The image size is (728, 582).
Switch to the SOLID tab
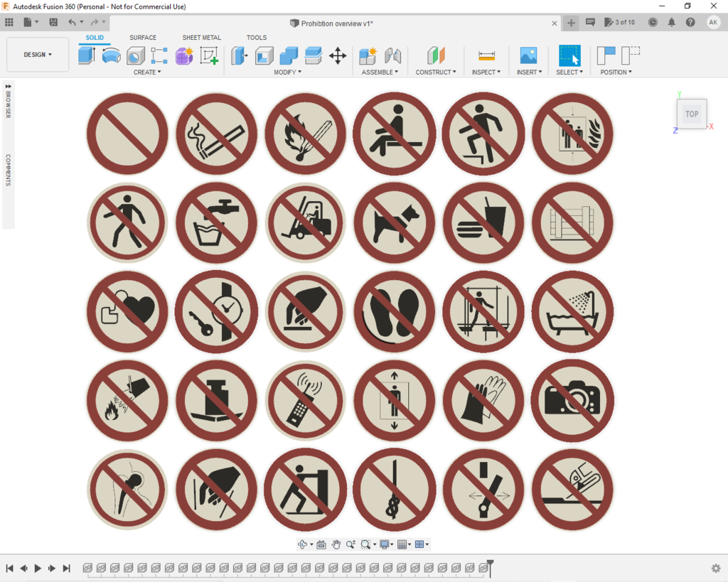[95, 38]
